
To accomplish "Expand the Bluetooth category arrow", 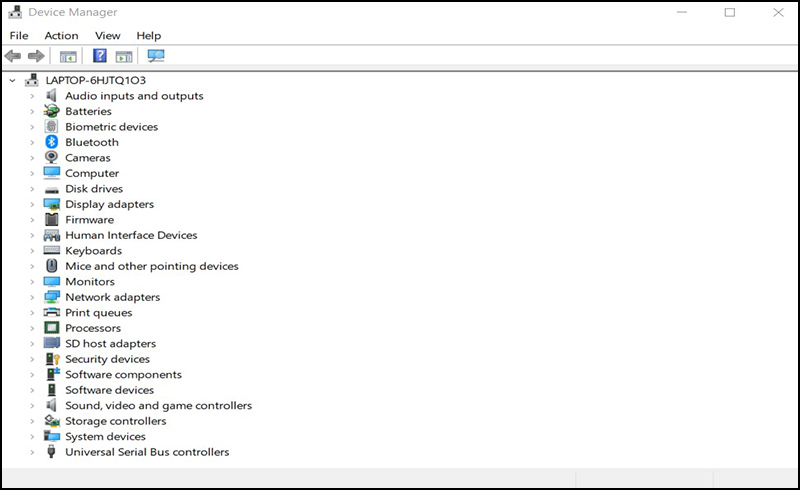I will point(32,142).
